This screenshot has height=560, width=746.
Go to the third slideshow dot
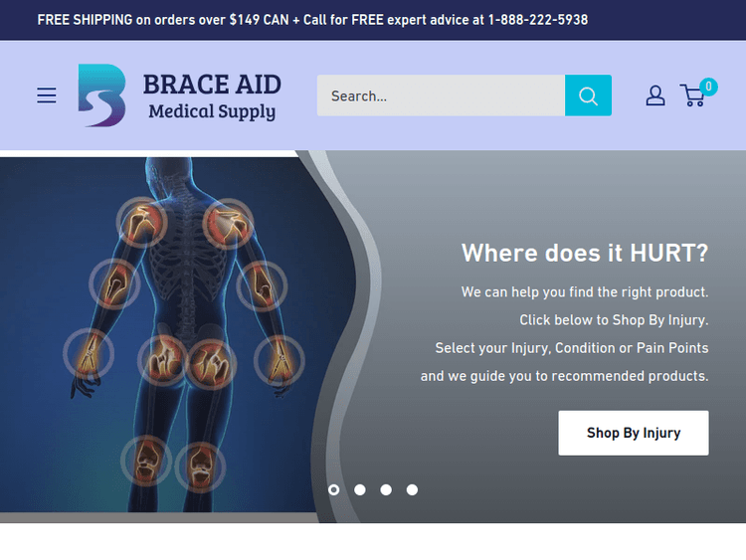pos(386,489)
